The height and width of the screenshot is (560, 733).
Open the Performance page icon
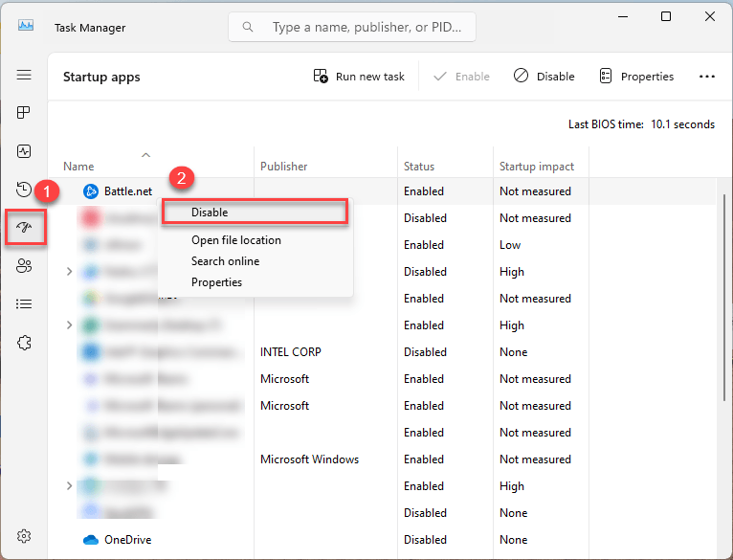pyautogui.click(x=24, y=151)
